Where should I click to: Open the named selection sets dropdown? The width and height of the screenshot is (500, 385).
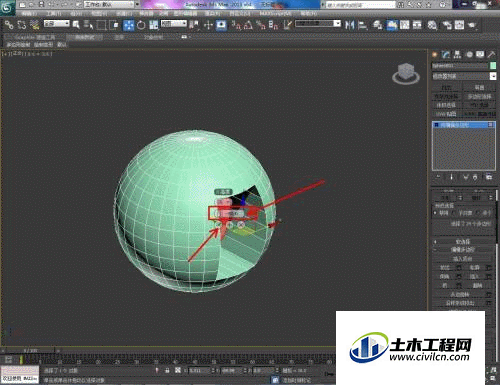pos(318,24)
